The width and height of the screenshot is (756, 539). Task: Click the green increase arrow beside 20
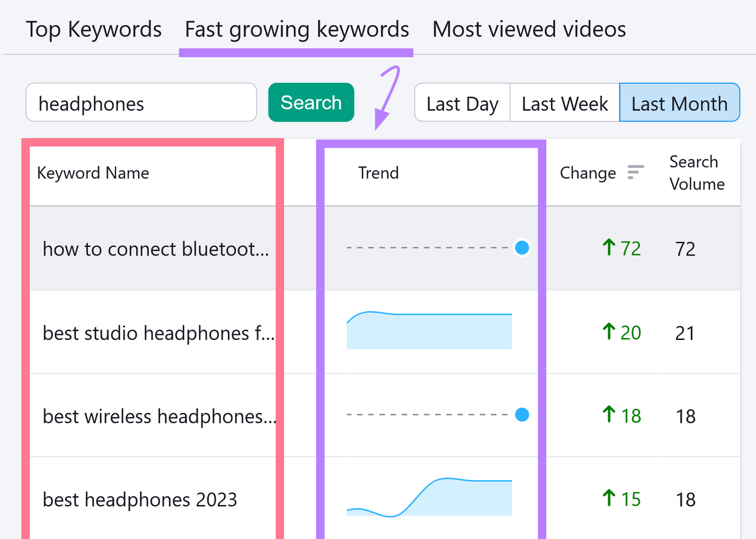[x=609, y=332]
